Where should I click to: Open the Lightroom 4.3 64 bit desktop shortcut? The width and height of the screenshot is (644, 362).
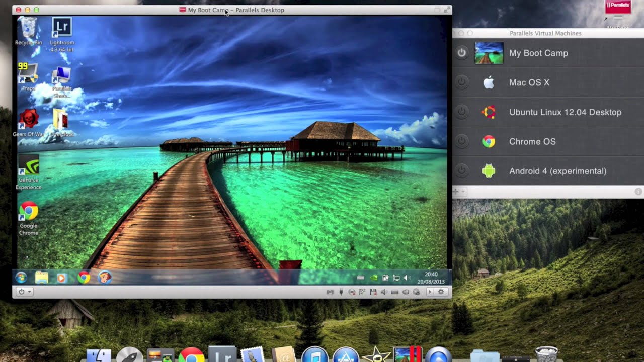point(62,34)
